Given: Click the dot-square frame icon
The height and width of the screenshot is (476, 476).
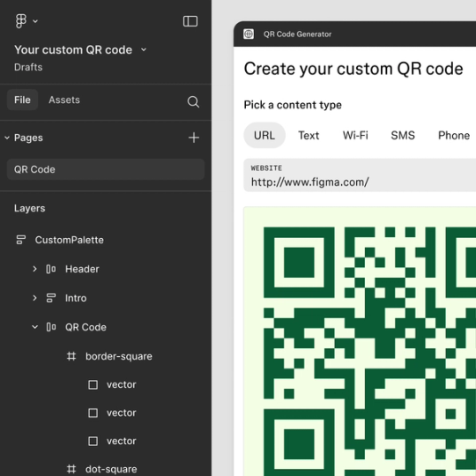Looking at the screenshot, I should pos(71,469).
